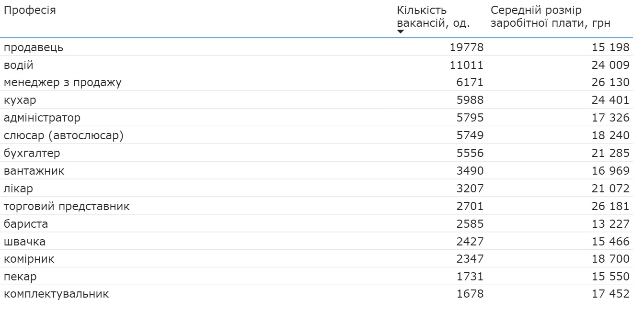Viewport: 644px width, 311px height.
Task: Select the бухгалтер profession cell
Action: pyautogui.click(x=32, y=153)
